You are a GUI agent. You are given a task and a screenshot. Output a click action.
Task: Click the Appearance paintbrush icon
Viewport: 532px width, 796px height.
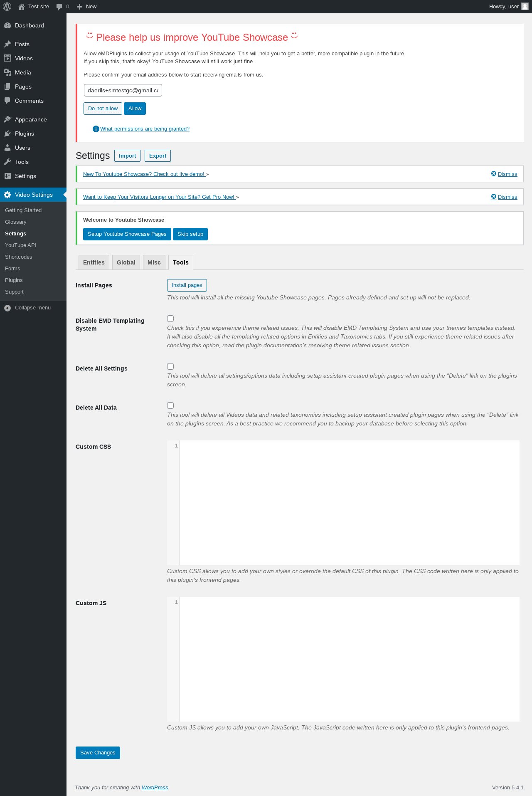click(7, 119)
